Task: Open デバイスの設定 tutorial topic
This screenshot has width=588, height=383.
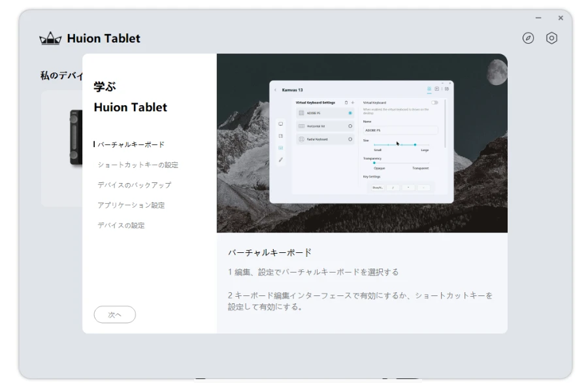Action: click(122, 225)
